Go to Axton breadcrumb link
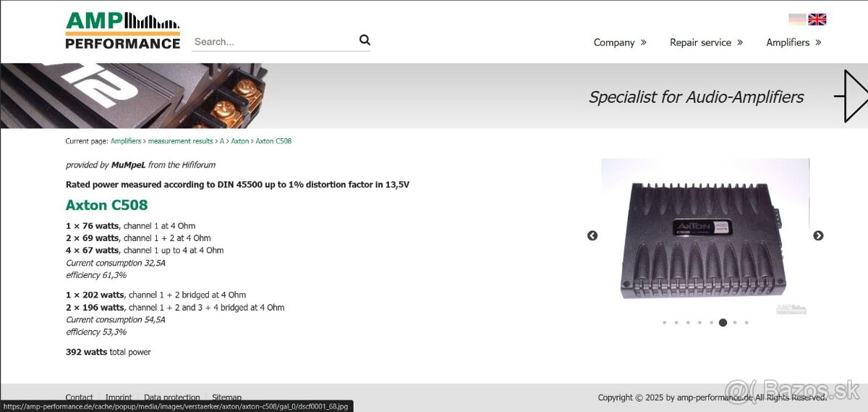868x412 pixels. (x=239, y=141)
